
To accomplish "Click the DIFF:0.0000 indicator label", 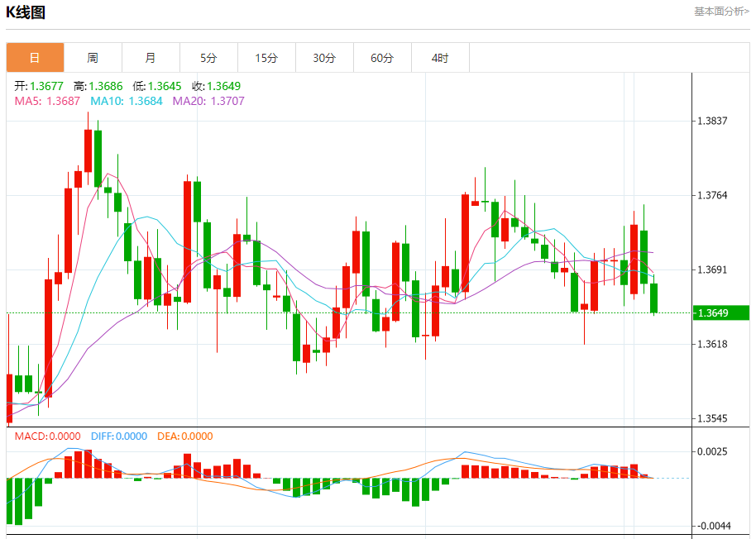I will pyautogui.click(x=119, y=436).
